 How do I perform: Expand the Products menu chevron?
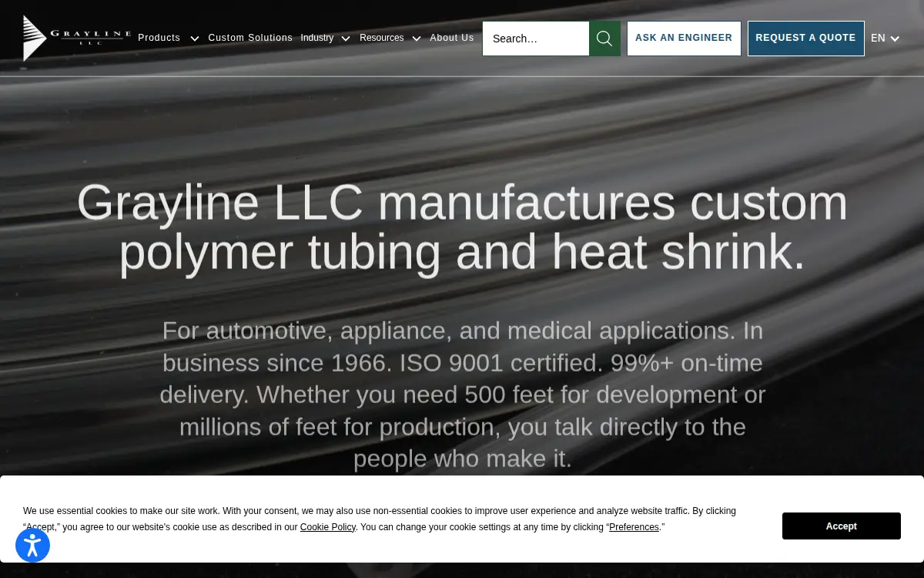[x=195, y=39]
